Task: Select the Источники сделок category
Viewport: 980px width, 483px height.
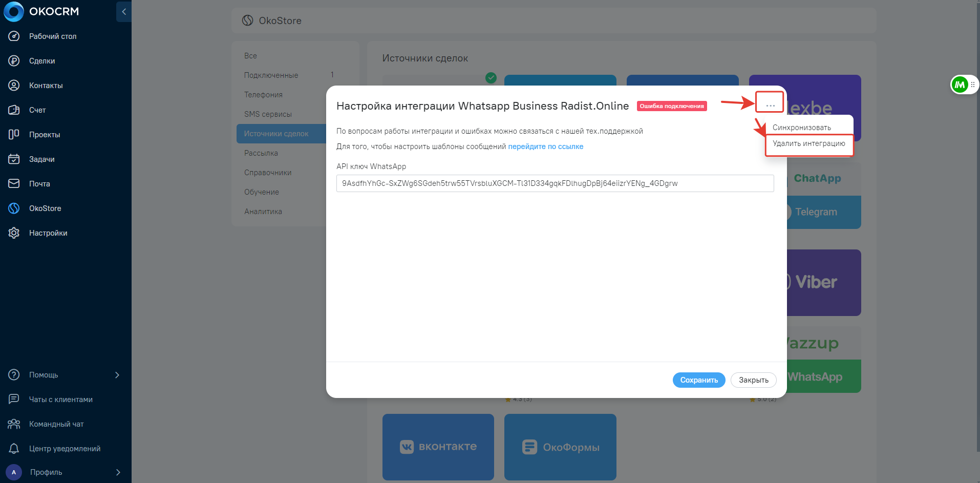Action: click(282, 134)
